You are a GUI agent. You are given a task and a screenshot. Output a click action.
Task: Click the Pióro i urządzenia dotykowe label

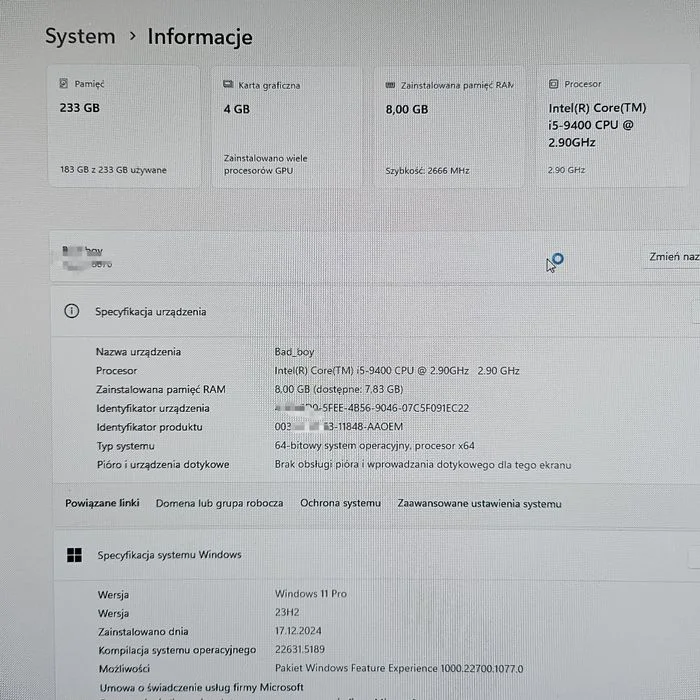pyautogui.click(x=163, y=465)
